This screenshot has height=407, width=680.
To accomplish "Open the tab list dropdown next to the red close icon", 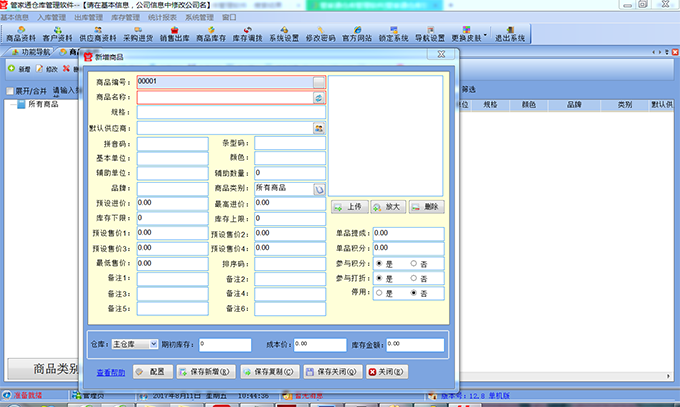I will [x=667, y=52].
